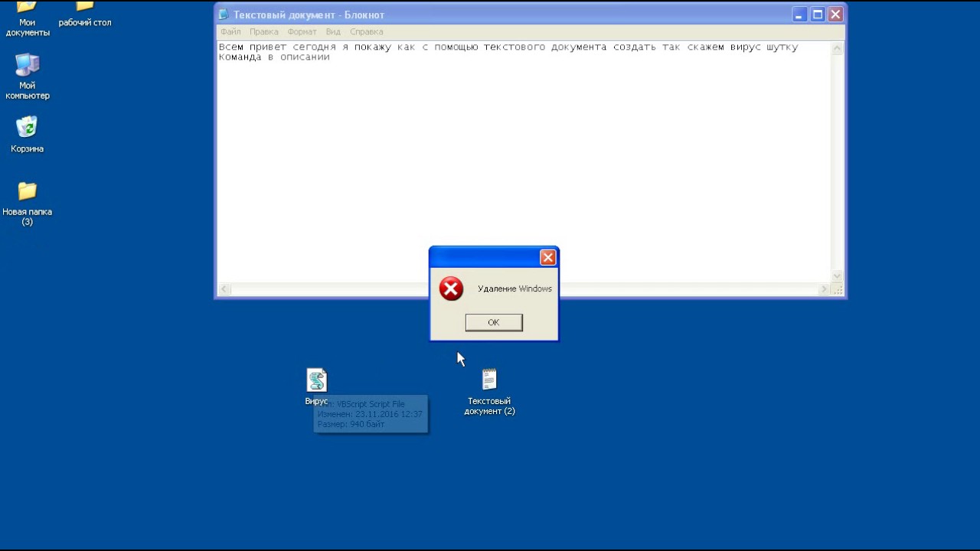Select the Мой компьютер desktop icon
980x551 pixels.
pos(28,77)
